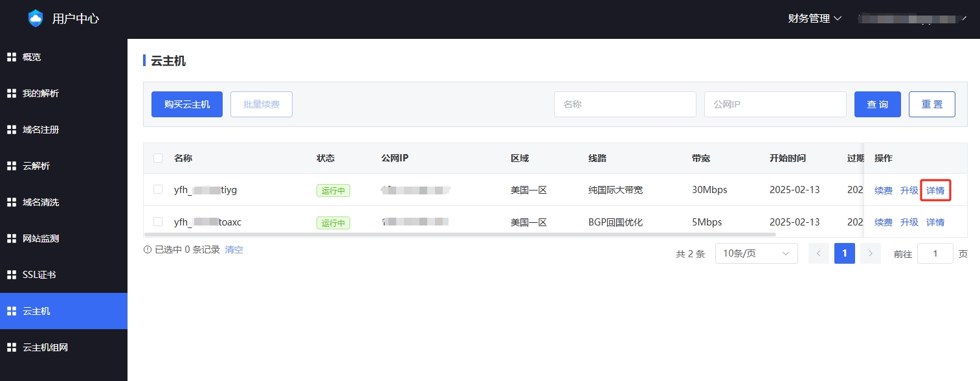The height and width of the screenshot is (381, 980).
Task: Click the 前往 page number input
Action: (x=935, y=253)
